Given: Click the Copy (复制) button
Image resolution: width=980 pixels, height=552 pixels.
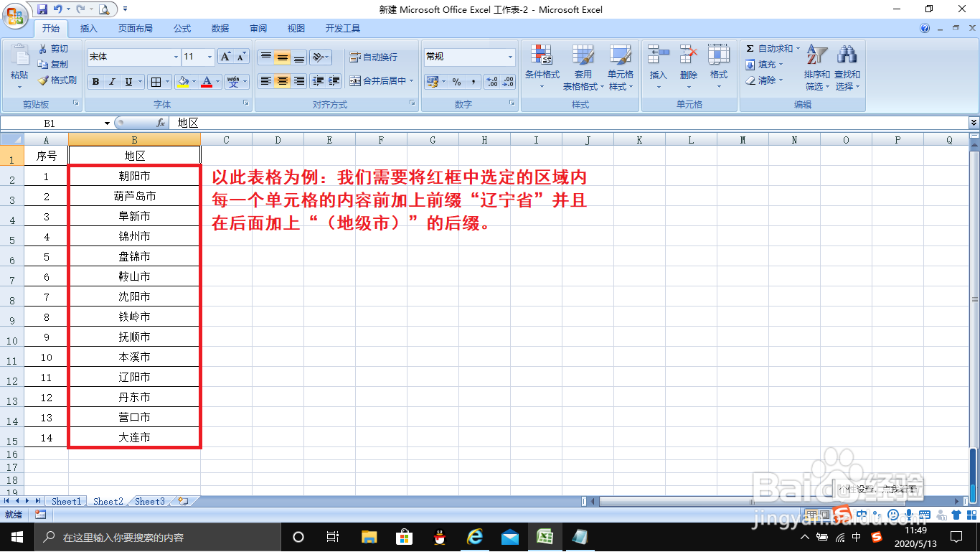Looking at the screenshot, I should 54,65.
